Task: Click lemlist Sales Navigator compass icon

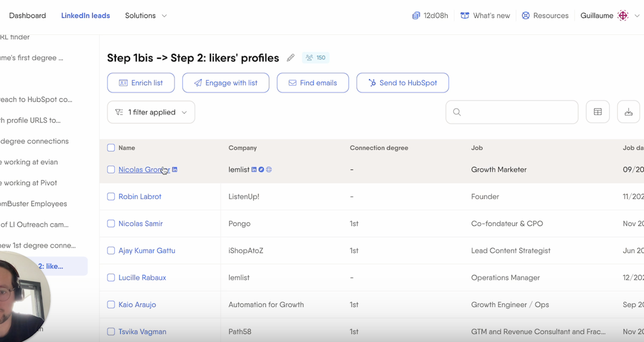Action: pyautogui.click(x=261, y=169)
